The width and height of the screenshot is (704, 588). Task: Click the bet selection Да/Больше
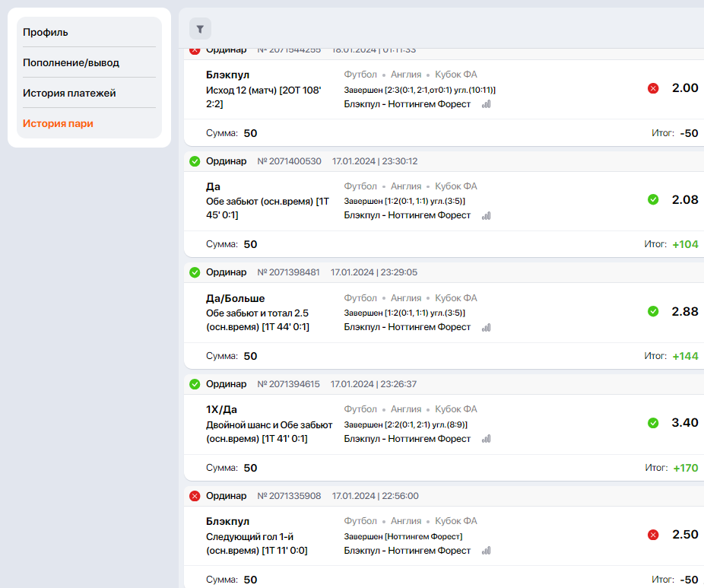(235, 298)
